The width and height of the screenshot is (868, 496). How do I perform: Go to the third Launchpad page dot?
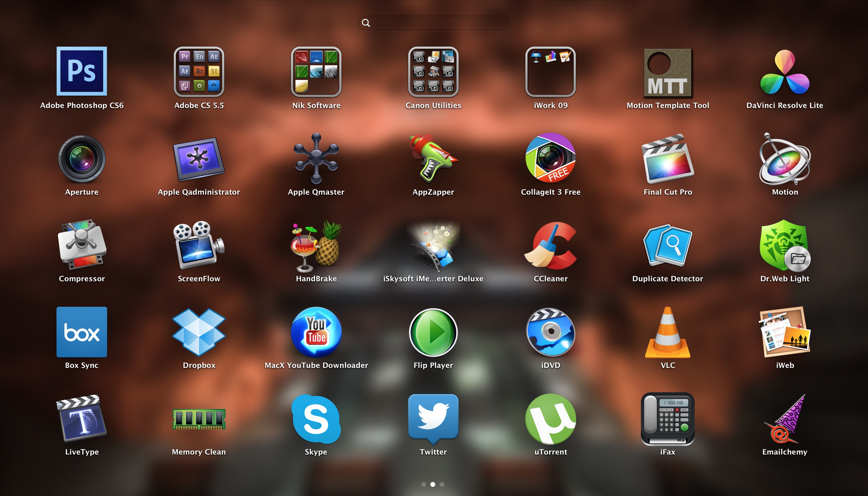point(442,484)
